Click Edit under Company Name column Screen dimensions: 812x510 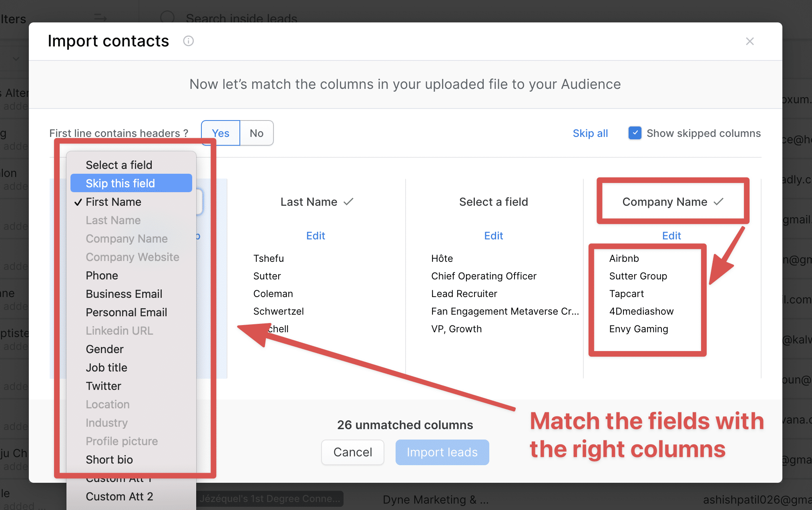[x=671, y=236]
